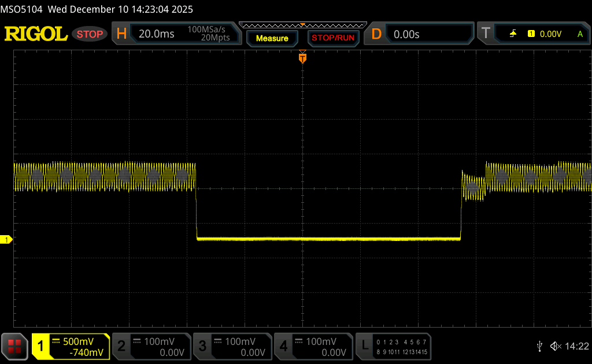
Task: Click the orange D delay icon
Action: click(x=376, y=34)
